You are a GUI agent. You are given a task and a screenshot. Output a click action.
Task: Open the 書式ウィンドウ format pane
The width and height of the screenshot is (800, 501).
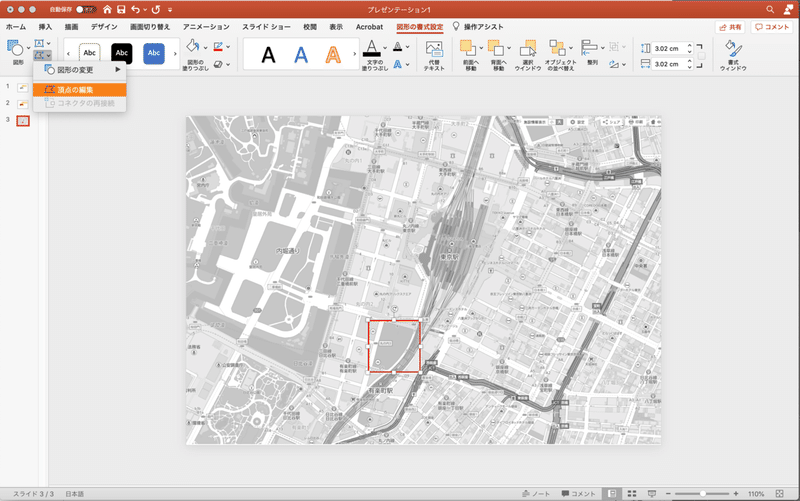tap(733, 55)
